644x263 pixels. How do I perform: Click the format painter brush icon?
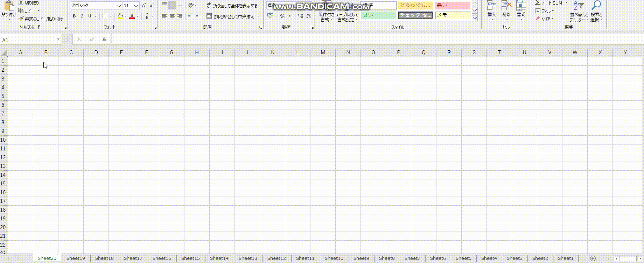21,19
